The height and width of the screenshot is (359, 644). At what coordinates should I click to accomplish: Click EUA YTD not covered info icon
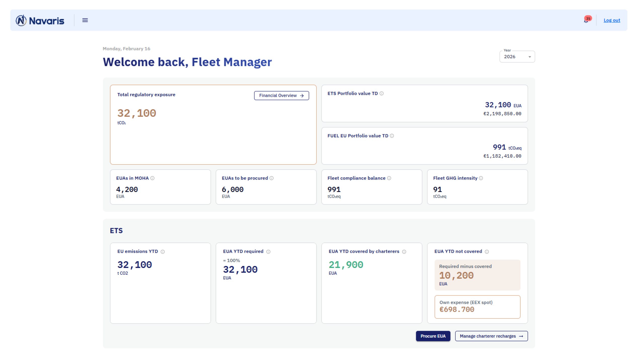487,252
